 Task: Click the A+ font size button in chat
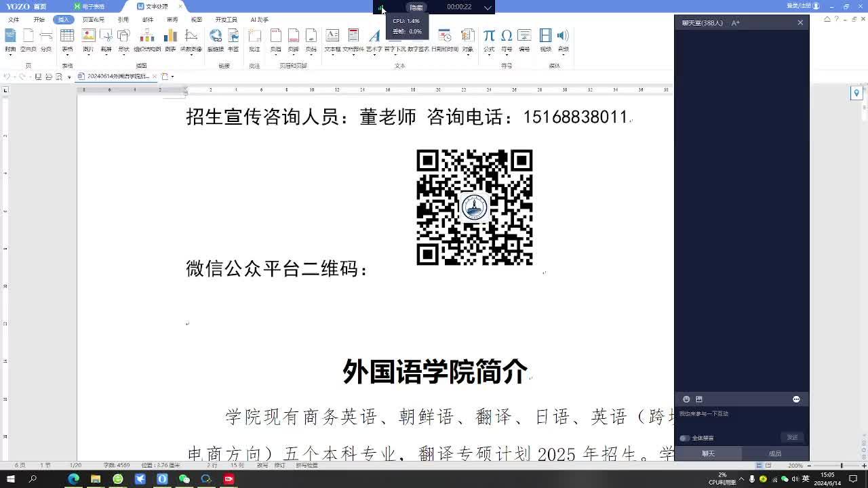coord(735,23)
